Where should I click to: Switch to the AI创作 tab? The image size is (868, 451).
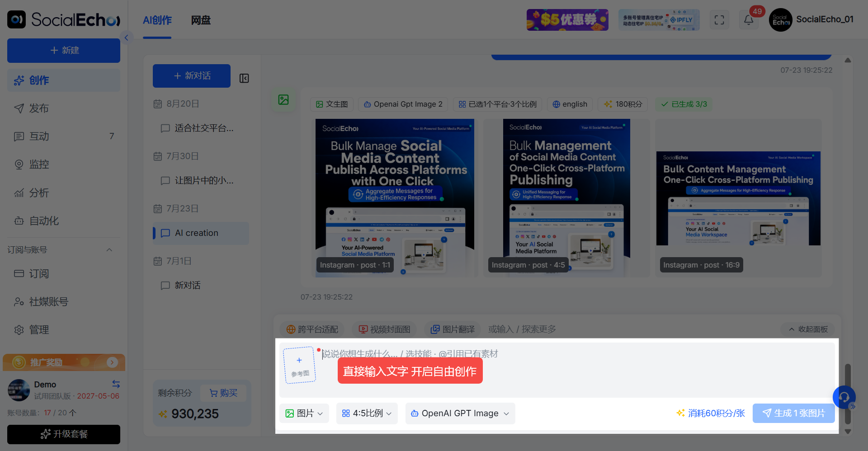(157, 20)
